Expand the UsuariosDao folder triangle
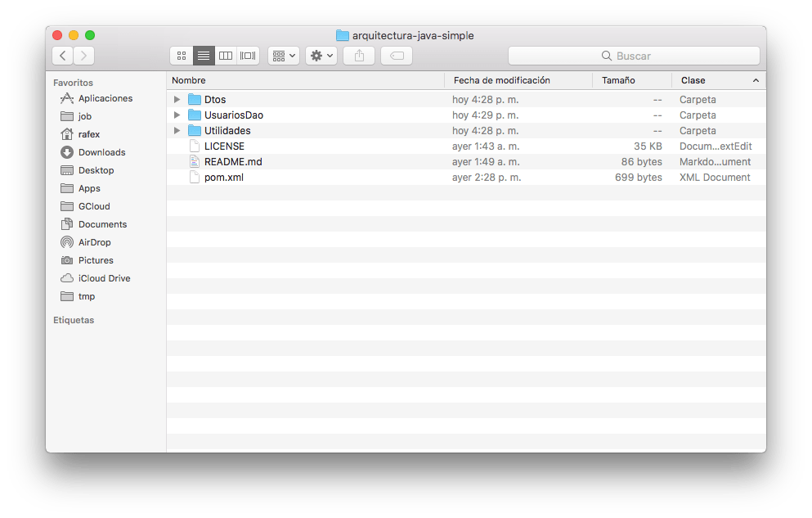Image resolution: width=812 pixels, height=518 pixels. 177,115
